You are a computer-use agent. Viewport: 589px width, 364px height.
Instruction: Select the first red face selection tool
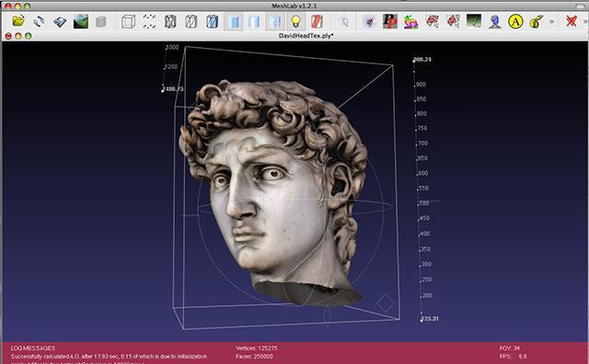(x=433, y=21)
